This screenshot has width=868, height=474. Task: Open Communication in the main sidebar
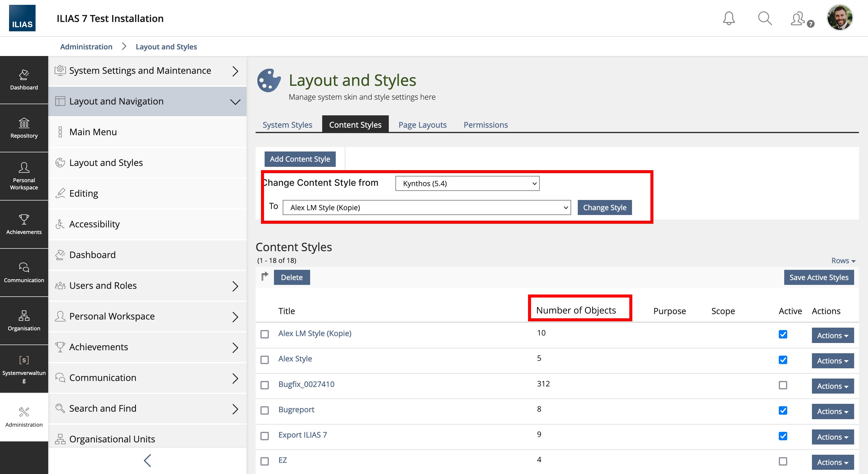pyautogui.click(x=24, y=272)
